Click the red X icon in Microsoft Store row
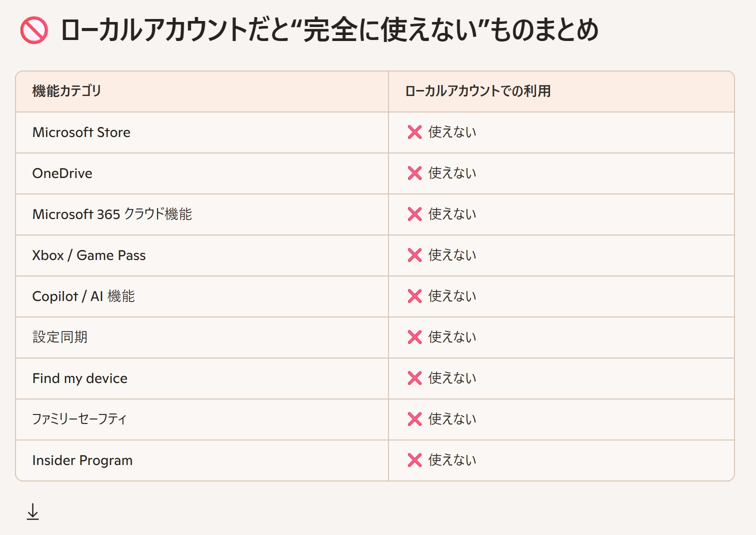Image resolution: width=756 pixels, height=535 pixels. (415, 132)
